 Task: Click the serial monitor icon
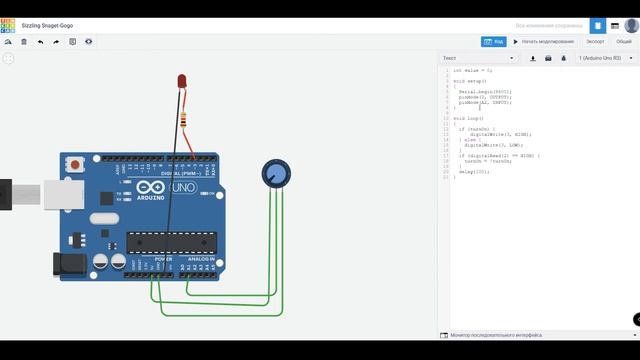pos(444,335)
